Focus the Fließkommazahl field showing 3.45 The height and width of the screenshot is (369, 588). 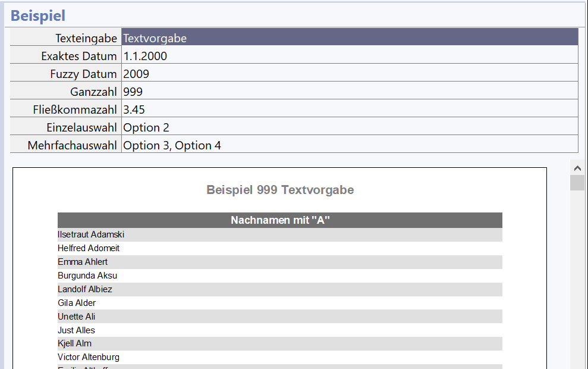click(350, 110)
